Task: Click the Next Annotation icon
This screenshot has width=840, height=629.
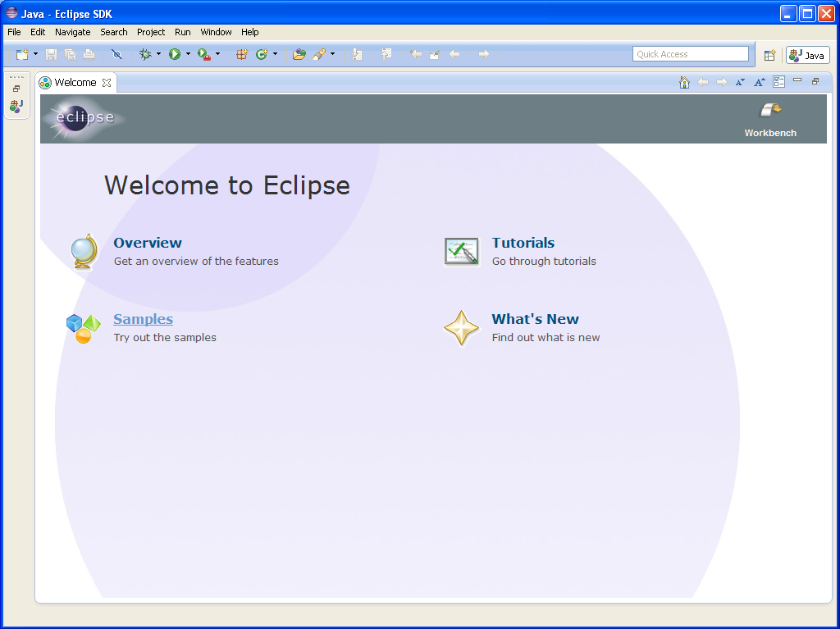Action: [357, 54]
